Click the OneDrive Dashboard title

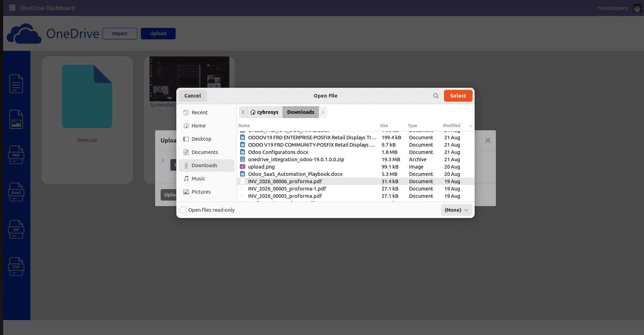[47, 8]
